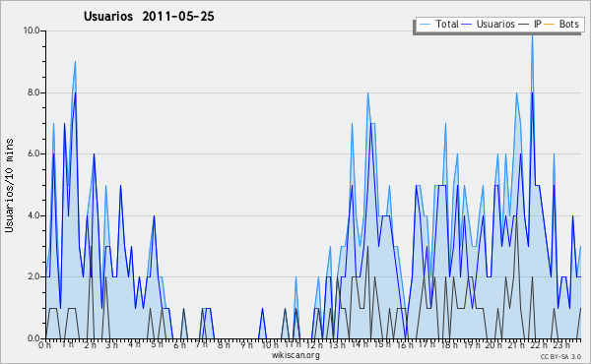Screen dimensions: 591x364
Task: Click the 'wikiscan.org' text below the chart
Action: pos(295,355)
